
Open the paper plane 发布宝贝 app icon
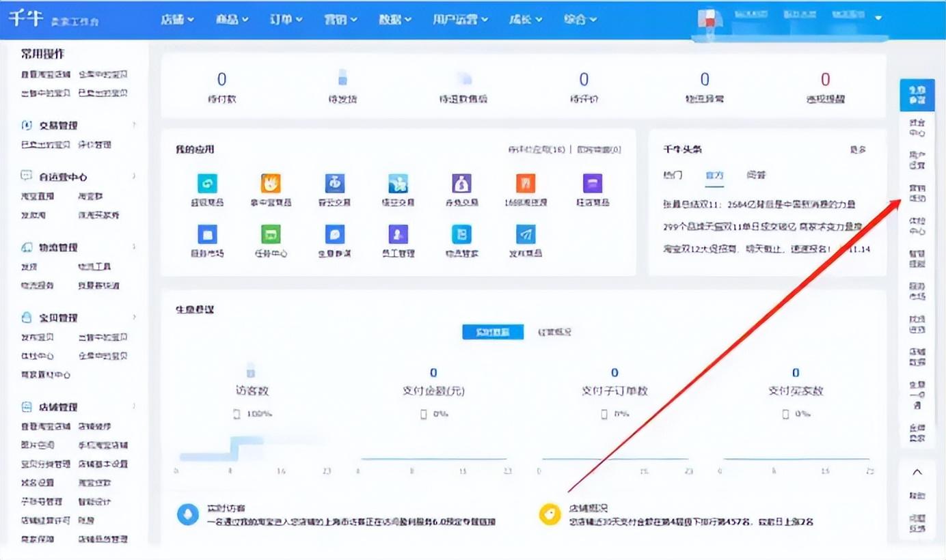tap(525, 235)
